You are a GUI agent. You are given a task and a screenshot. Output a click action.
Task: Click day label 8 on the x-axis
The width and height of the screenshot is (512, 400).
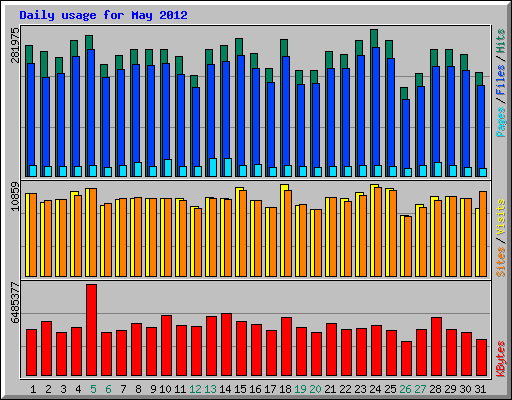click(138, 389)
